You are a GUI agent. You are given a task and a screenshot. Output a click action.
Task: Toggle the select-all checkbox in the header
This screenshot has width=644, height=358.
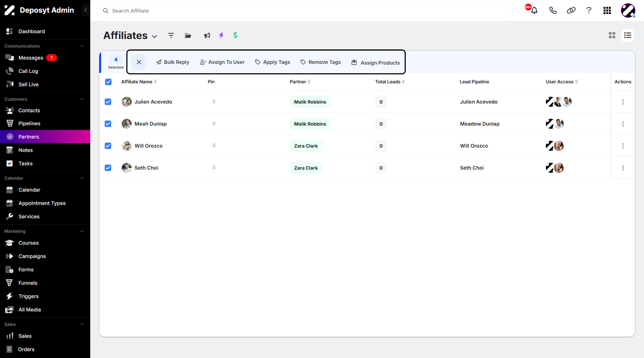pos(108,82)
